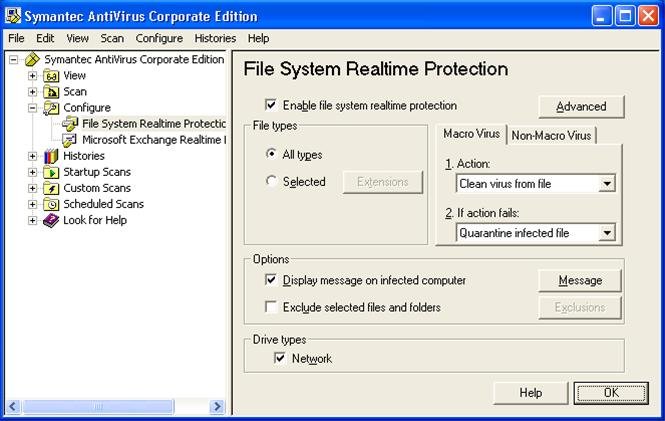Expand the Startup Scans node
Screen dimensions: 665x421
pos(32,172)
